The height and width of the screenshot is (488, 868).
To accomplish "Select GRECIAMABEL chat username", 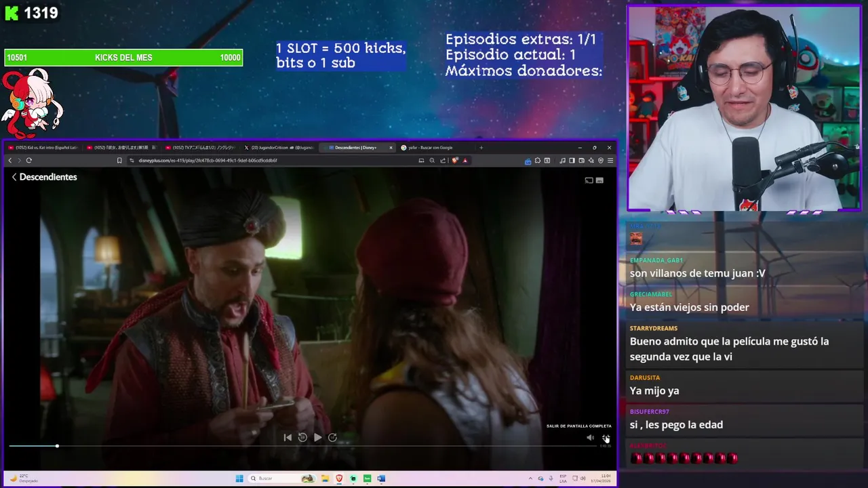I will tap(651, 294).
